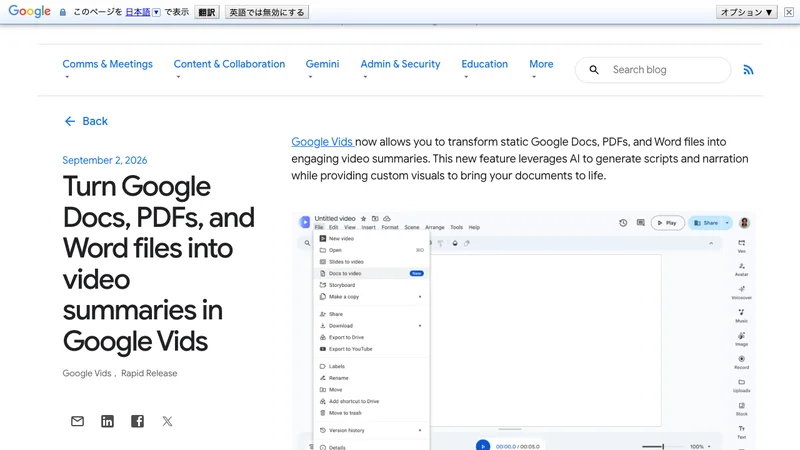The height and width of the screenshot is (450, 800).
Task: Open the Avatar tool in the sidebar
Action: pos(741,269)
